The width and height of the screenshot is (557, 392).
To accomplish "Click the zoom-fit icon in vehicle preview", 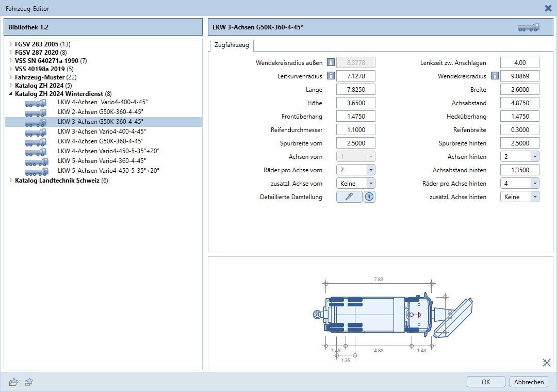I will [x=547, y=363].
